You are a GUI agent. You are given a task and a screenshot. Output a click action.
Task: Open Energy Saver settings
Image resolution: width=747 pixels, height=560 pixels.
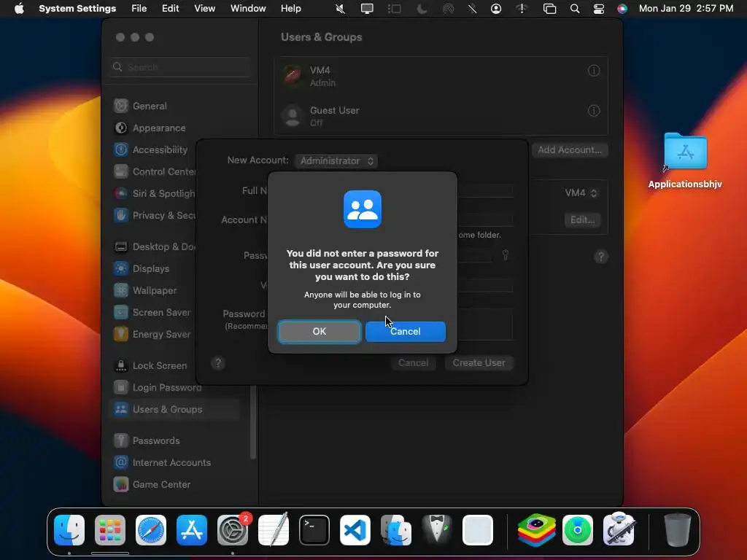coord(153,334)
